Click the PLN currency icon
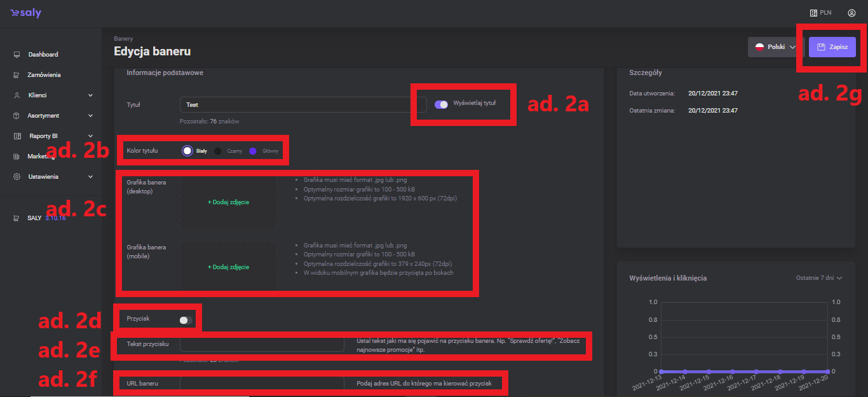 click(813, 13)
